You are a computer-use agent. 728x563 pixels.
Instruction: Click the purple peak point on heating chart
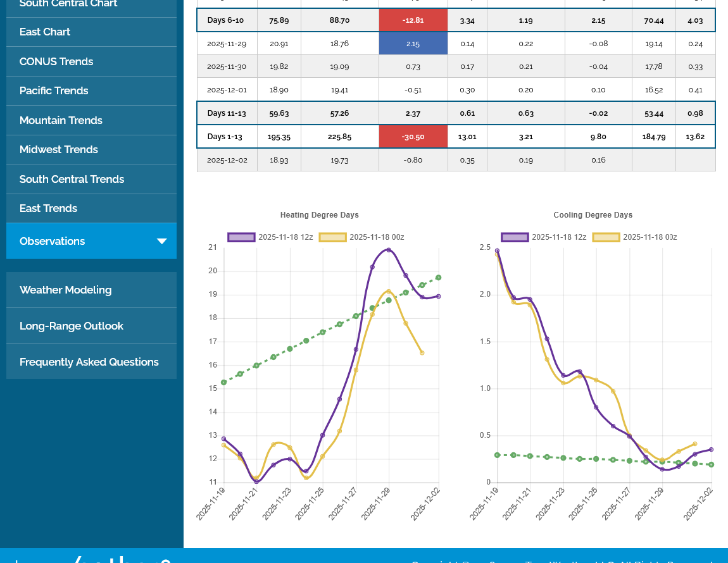point(389,250)
